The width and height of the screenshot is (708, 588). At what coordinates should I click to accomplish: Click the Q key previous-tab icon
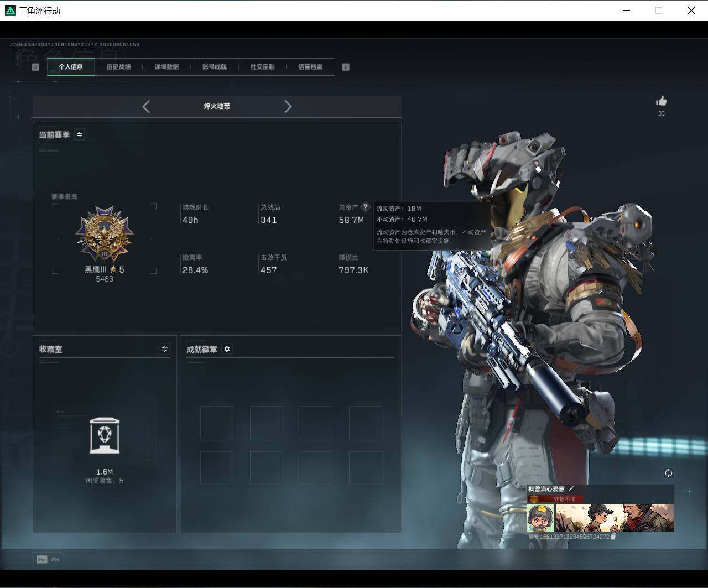coord(35,67)
